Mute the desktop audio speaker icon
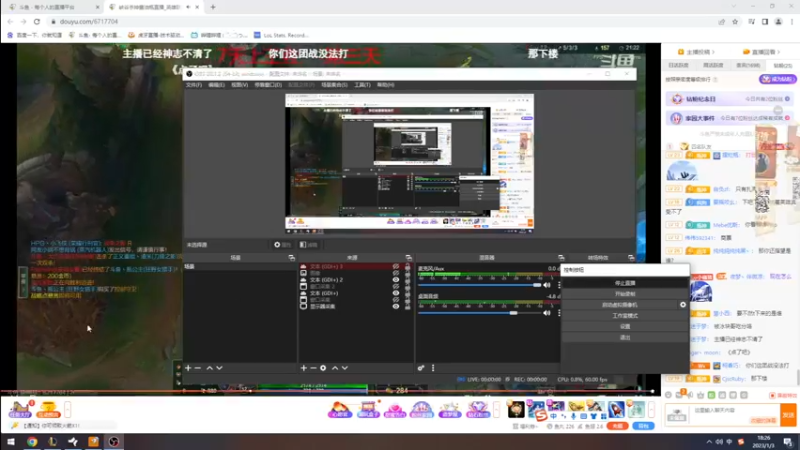800x450 pixels. [547, 313]
